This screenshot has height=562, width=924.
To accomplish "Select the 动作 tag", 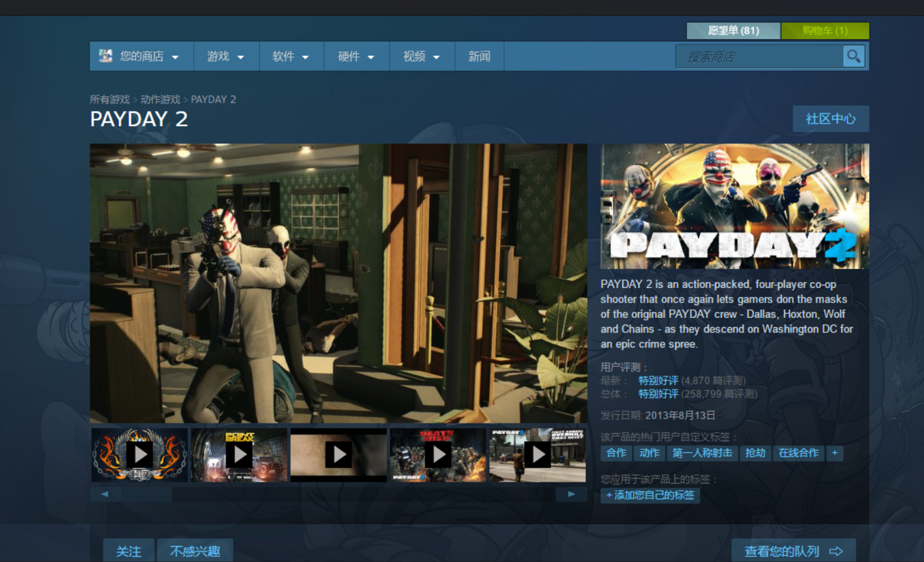I will pyautogui.click(x=649, y=453).
